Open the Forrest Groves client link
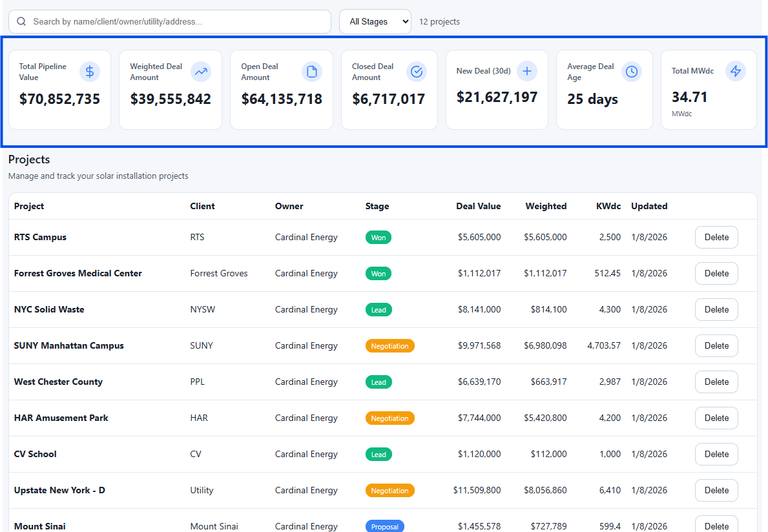This screenshot has height=532, width=768. (218, 273)
